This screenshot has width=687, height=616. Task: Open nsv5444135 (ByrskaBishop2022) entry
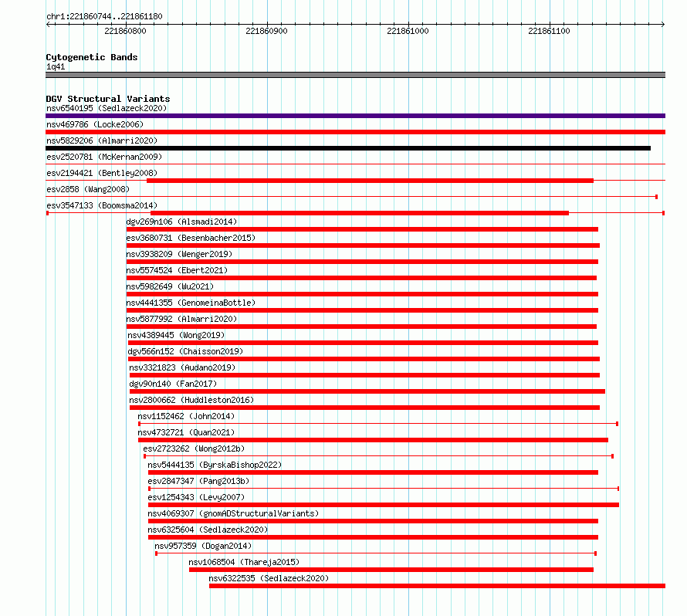click(x=215, y=465)
